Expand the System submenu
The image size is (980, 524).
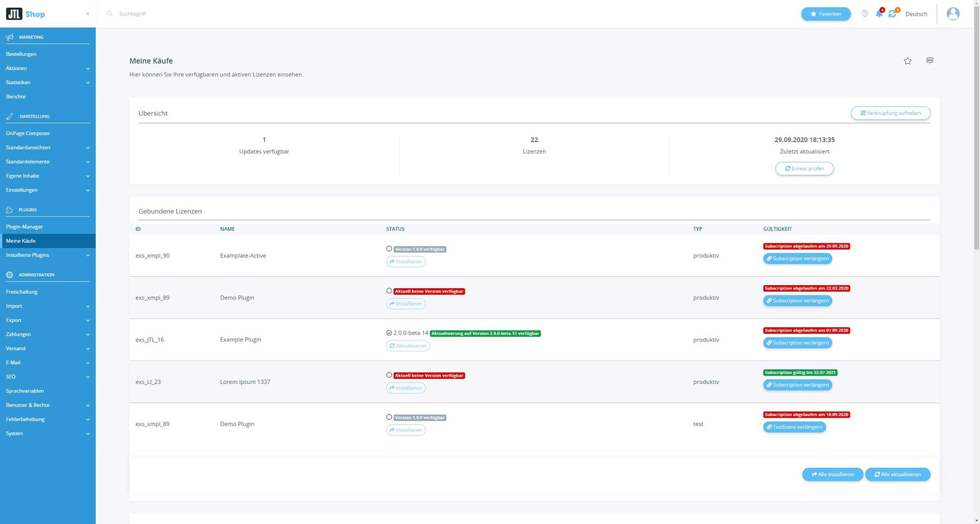pos(48,434)
